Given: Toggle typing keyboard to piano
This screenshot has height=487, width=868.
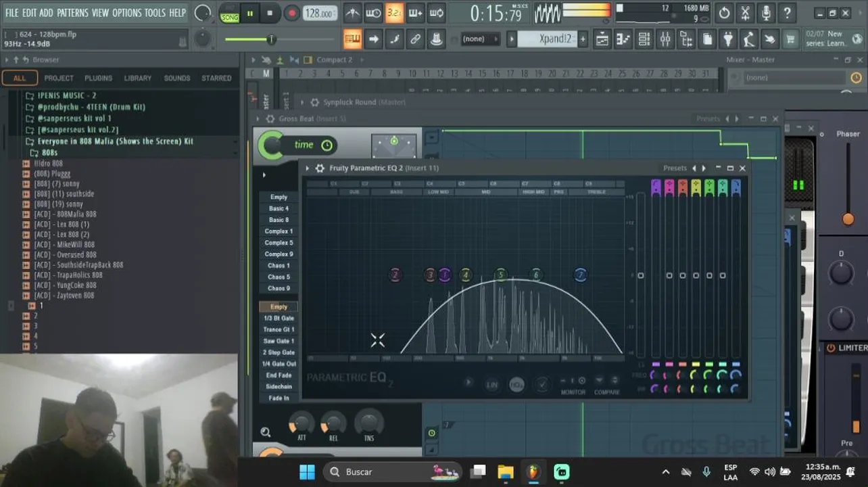Looking at the screenshot, I should tap(352, 39).
